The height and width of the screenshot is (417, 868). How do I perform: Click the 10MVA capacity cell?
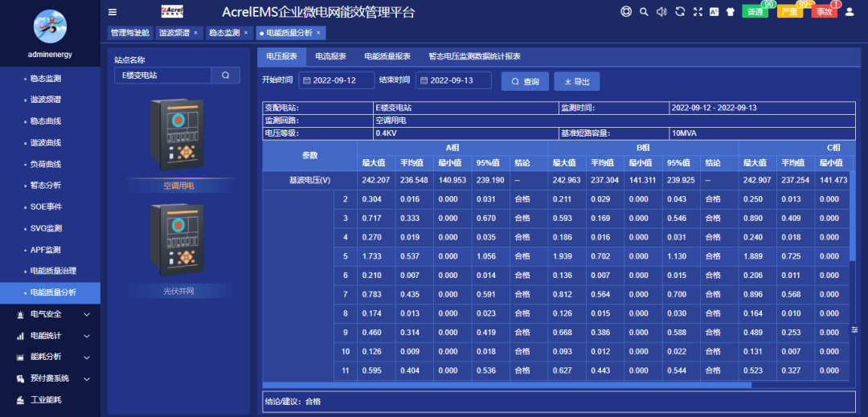pyautogui.click(x=762, y=133)
